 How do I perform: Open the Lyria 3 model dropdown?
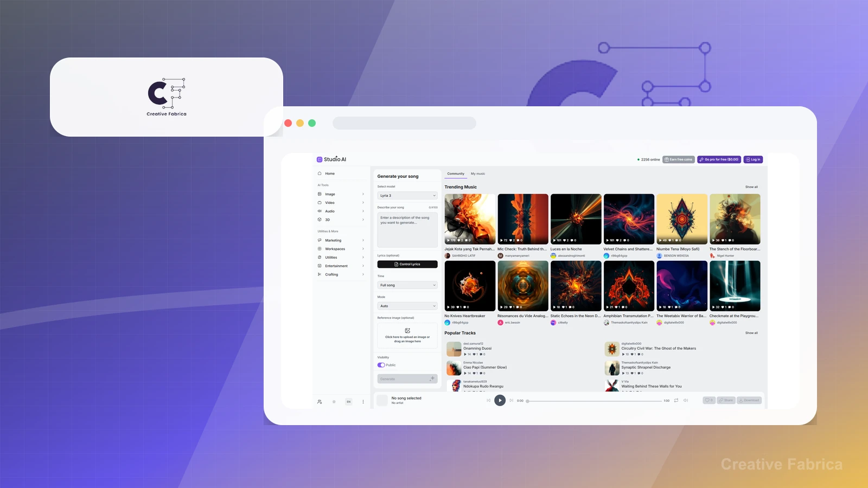point(407,195)
